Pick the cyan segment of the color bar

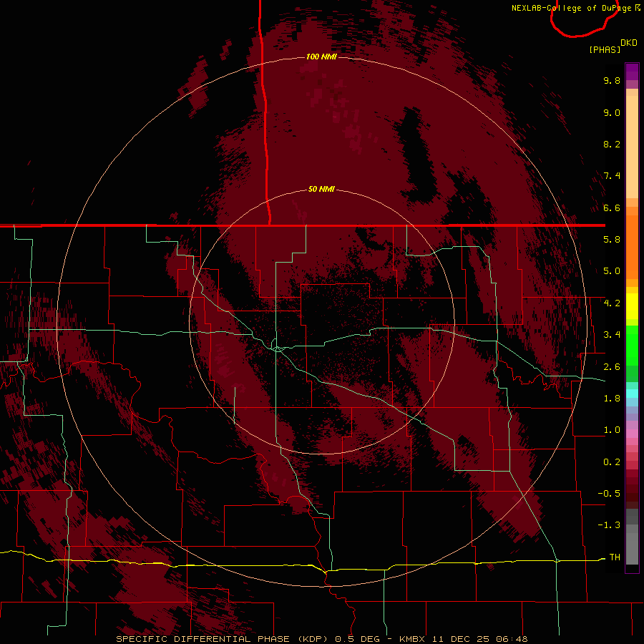[632, 394]
